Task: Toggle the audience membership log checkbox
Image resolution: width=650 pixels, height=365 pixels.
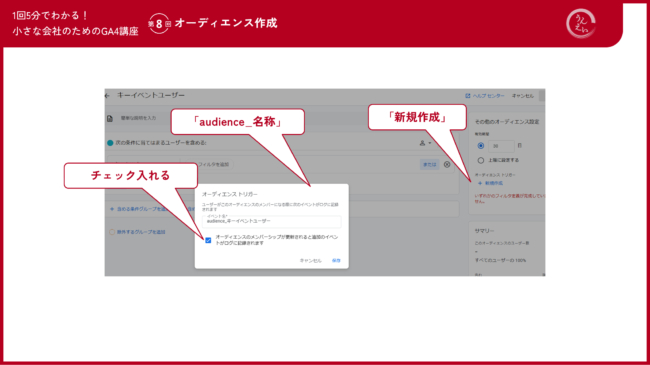Action: coord(208,240)
